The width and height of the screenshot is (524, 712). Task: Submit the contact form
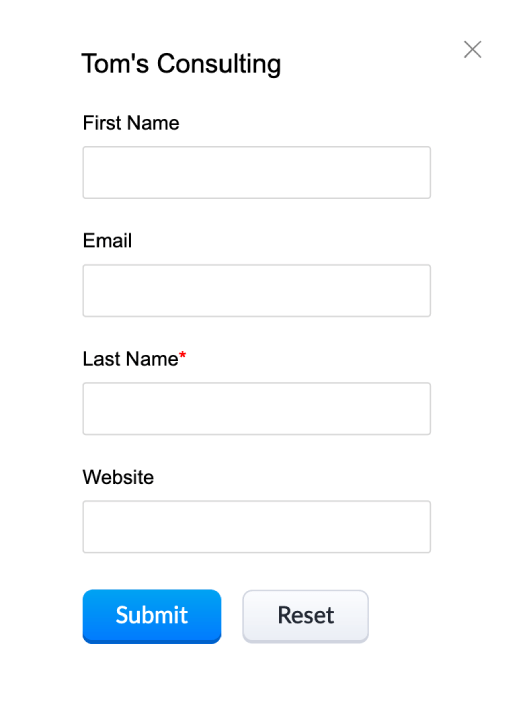pos(152,616)
